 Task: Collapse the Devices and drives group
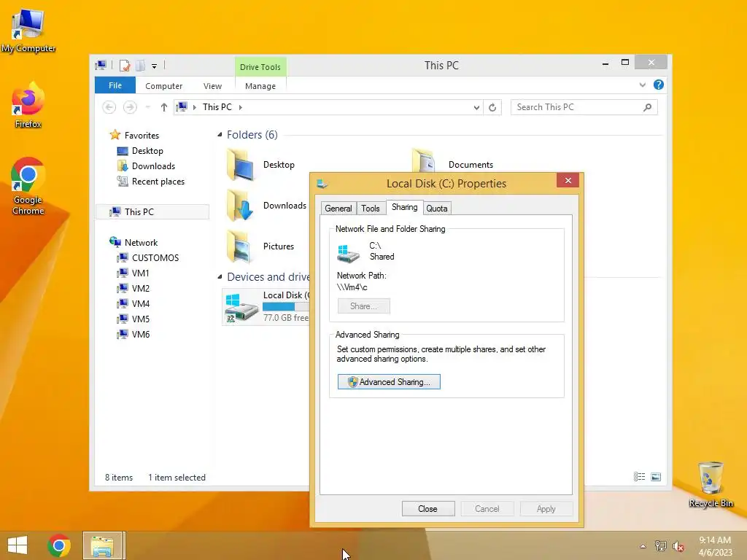[220, 276]
